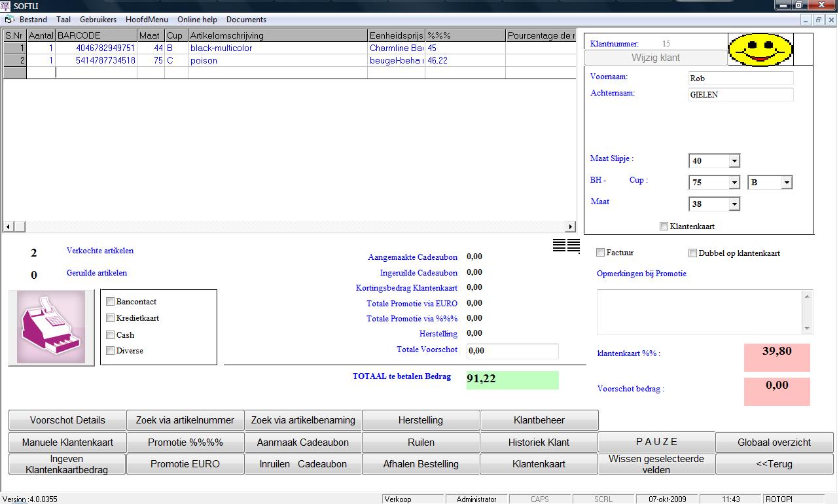Click Ingeven Klantenkaartbedrag button

coord(67,464)
